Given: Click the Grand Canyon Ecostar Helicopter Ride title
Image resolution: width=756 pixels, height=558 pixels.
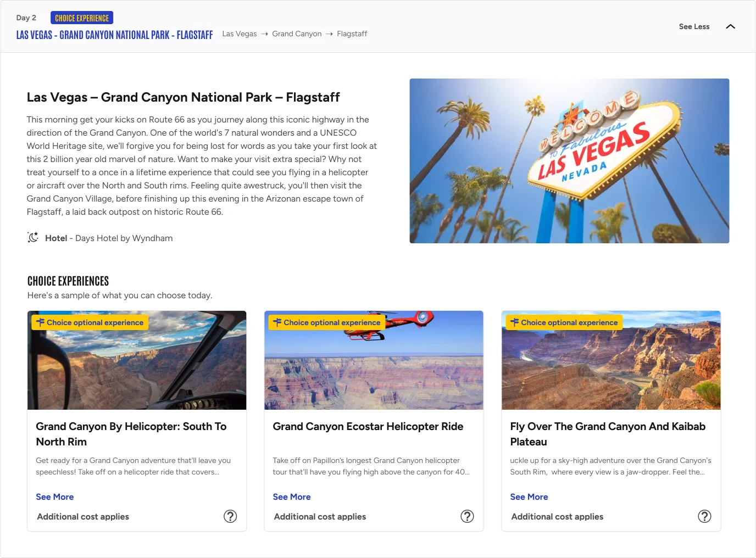Looking at the screenshot, I should [x=368, y=427].
